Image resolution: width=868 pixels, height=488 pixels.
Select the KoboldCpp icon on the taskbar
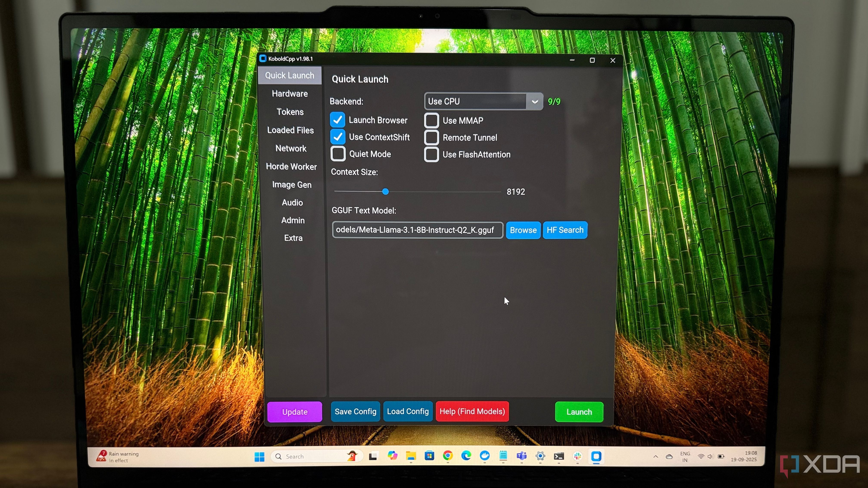596,456
